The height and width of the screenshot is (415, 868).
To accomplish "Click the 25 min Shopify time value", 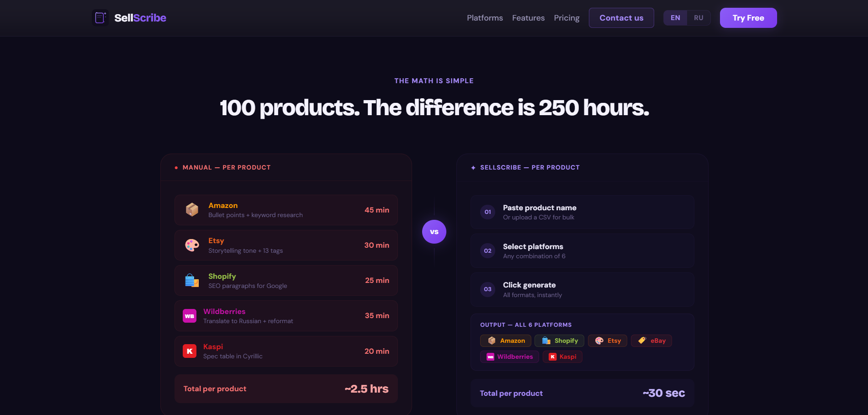I will (x=377, y=281).
